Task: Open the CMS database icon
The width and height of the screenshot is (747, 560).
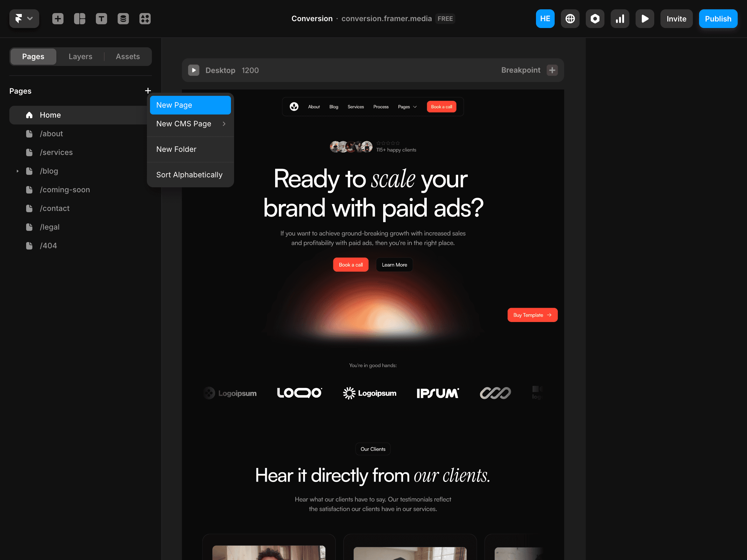Action: point(123,19)
